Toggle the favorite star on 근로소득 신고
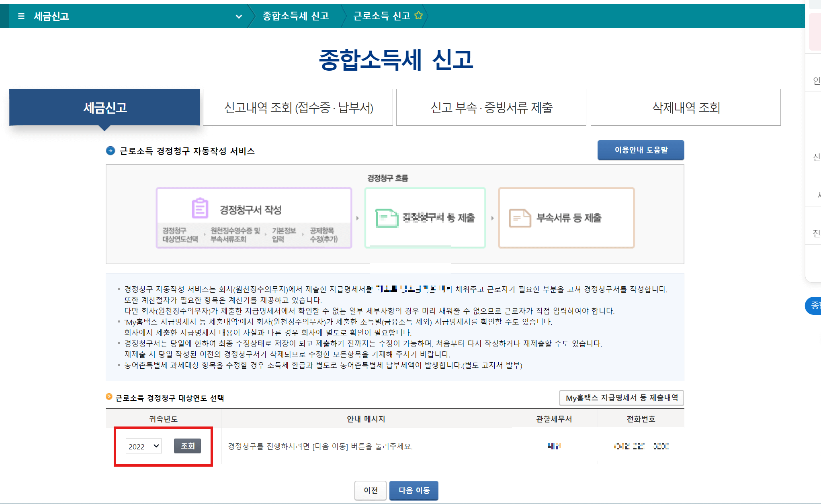The image size is (821, 504). coord(419,16)
